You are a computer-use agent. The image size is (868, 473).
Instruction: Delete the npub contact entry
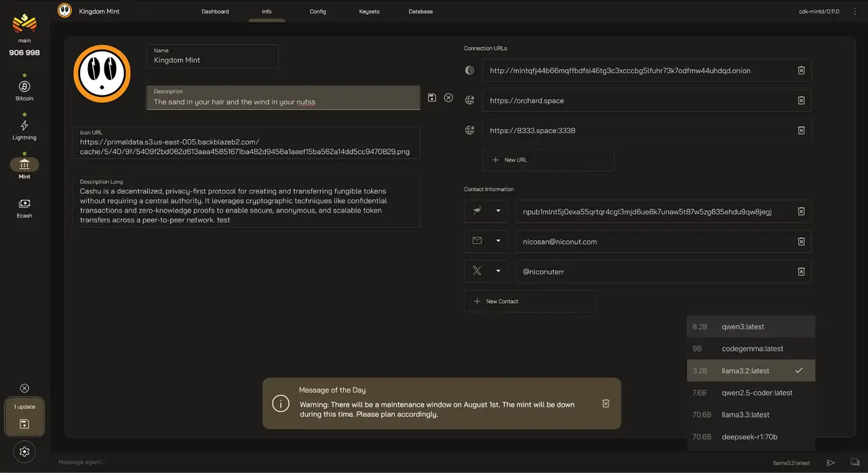801,211
